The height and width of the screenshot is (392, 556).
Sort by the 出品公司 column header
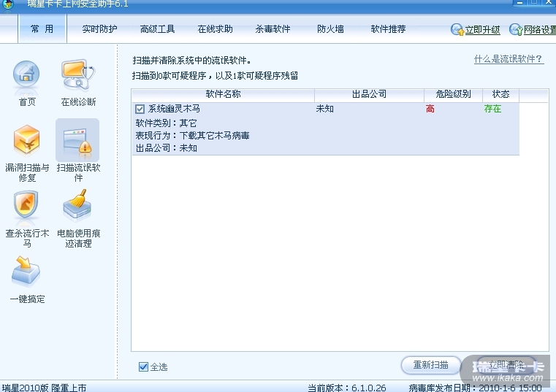(369, 94)
